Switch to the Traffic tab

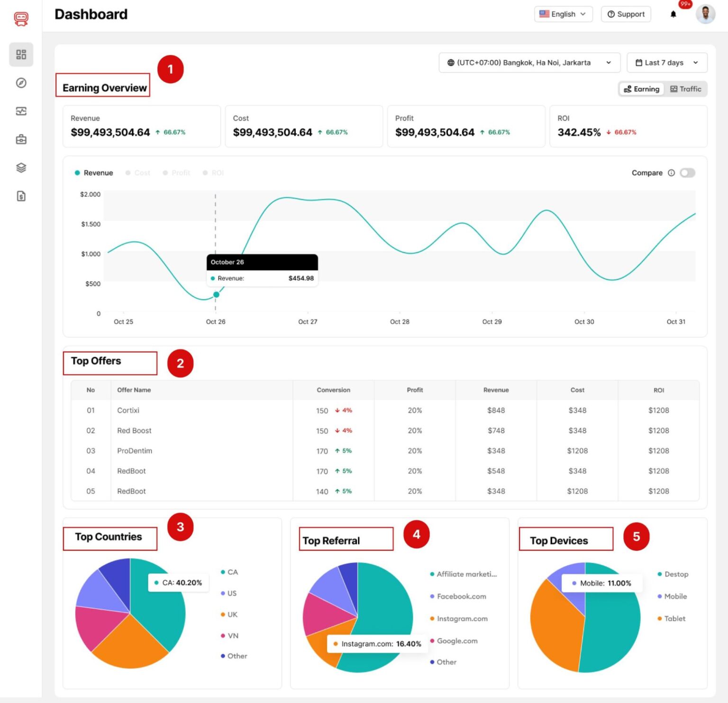685,89
